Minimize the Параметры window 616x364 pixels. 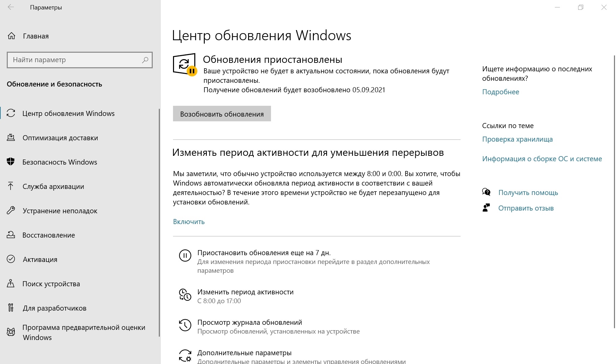[x=557, y=7]
